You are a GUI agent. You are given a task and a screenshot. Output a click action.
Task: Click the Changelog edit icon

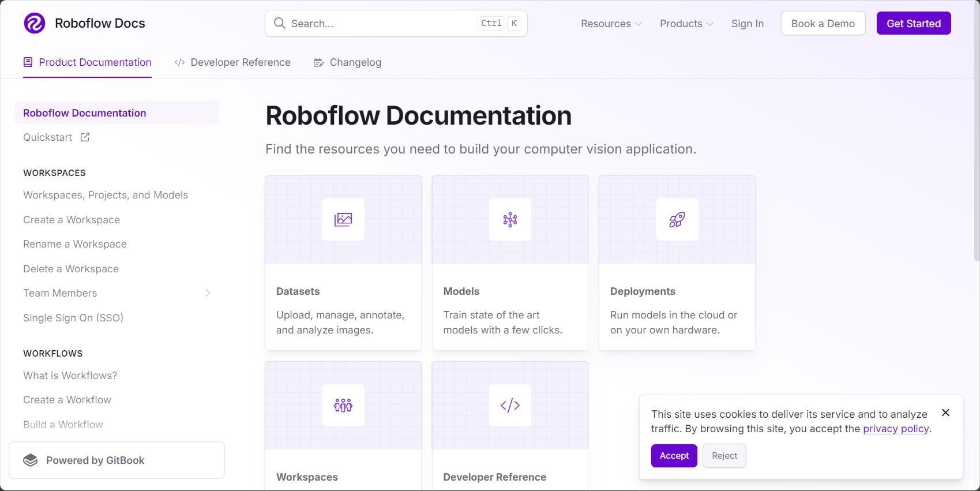coord(318,62)
